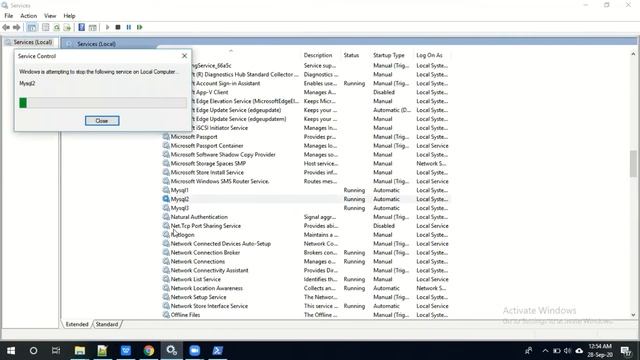Click the Close button in Service Control

102,121
